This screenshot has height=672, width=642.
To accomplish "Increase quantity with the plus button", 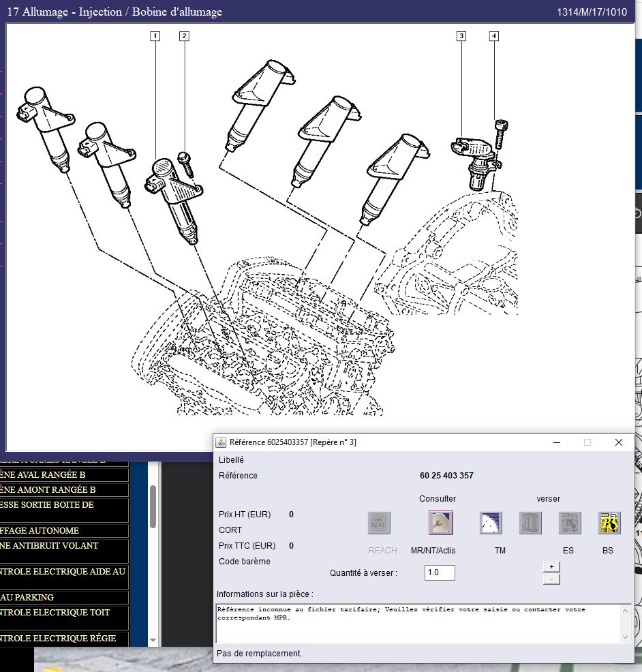I will [x=551, y=566].
